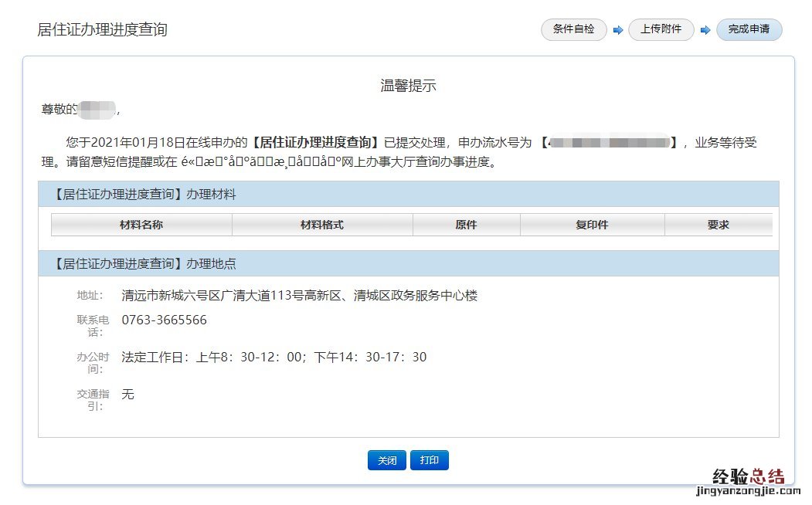Select the 条件自检 step
The image size is (812, 505).
click(x=574, y=30)
